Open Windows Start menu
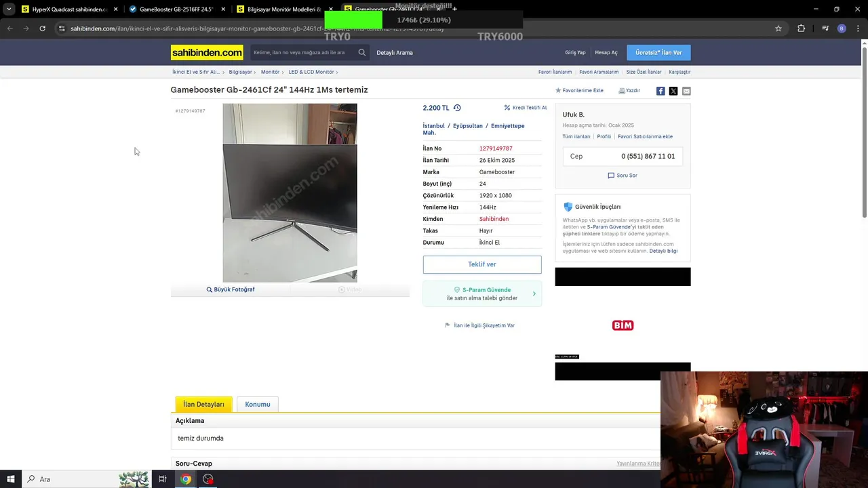Viewport: 868px width, 488px height. (11, 479)
